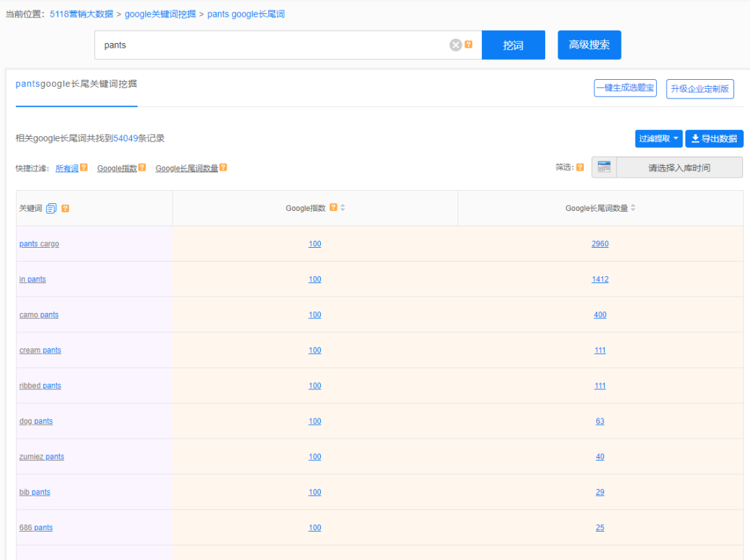
Task: Click long-tail count 63
Action: [600, 421]
